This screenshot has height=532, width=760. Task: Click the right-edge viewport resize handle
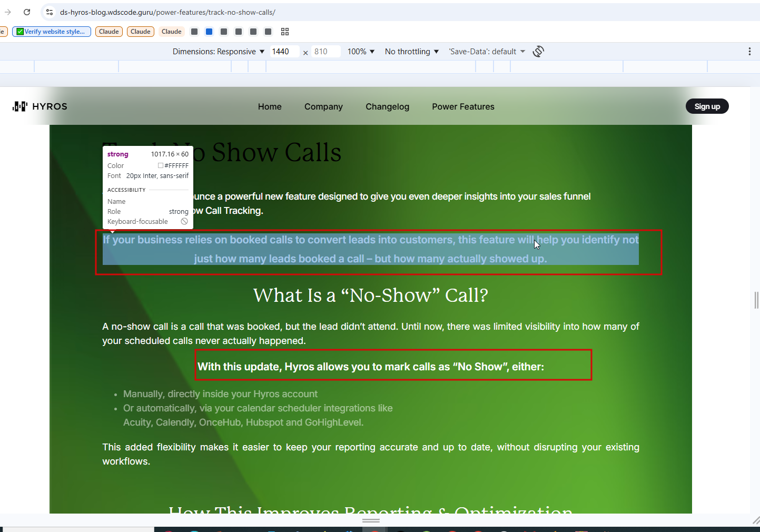756,300
